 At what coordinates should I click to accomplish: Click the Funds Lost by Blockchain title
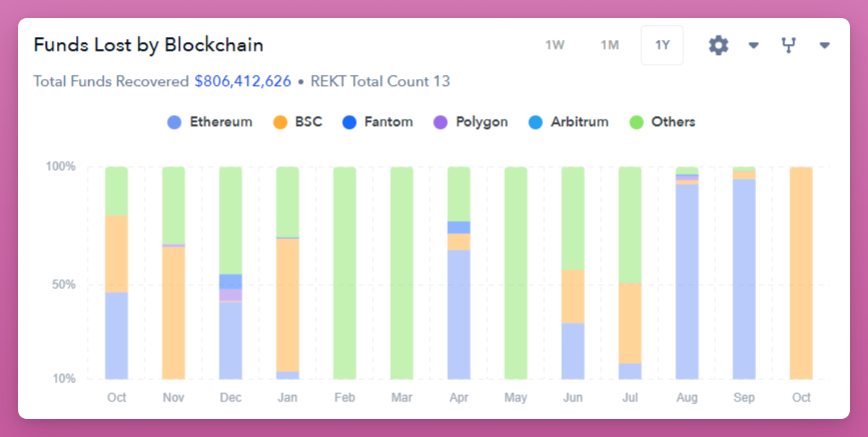[148, 45]
